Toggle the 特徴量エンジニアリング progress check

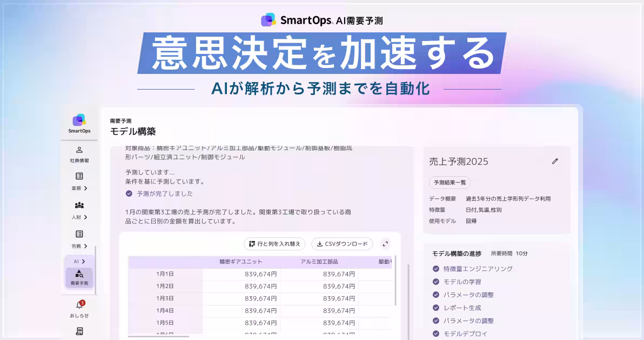click(435, 268)
